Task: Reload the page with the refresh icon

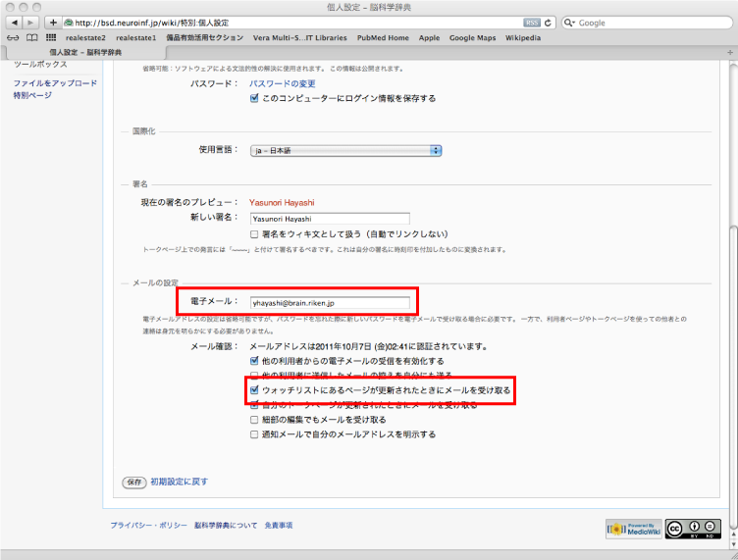Action: coord(548,22)
